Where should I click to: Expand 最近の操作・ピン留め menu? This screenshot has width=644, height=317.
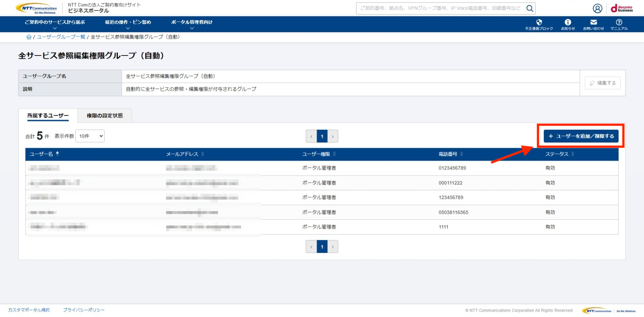click(x=128, y=24)
